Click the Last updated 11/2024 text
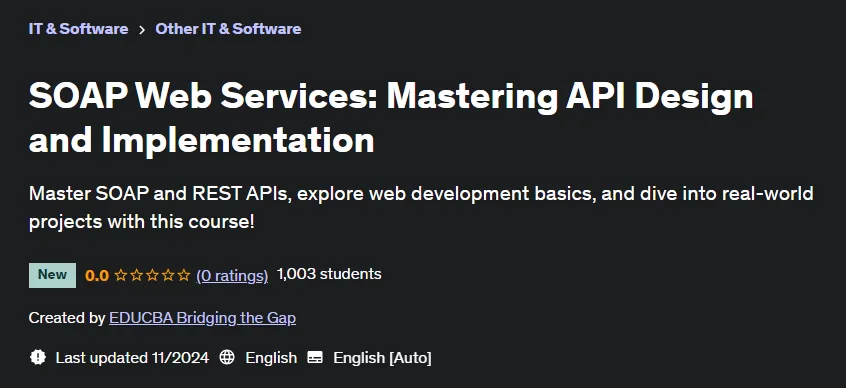Viewport: 846px width, 388px height. pyautogui.click(x=132, y=358)
